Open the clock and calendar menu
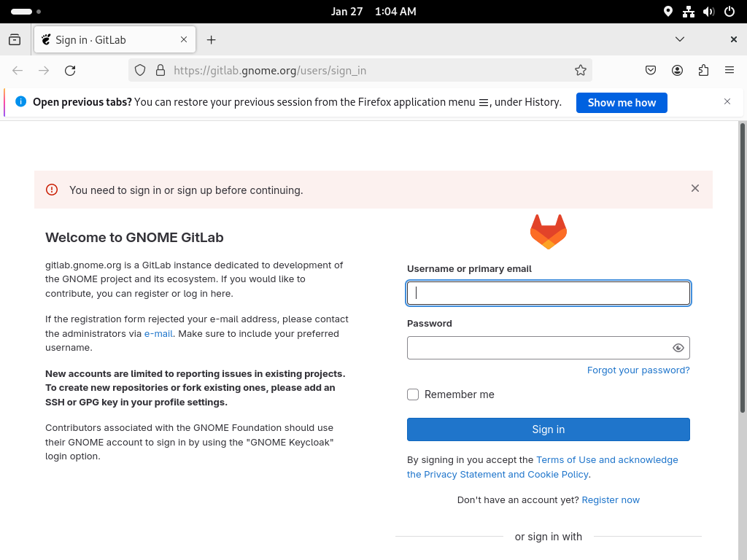Screen dimensions: 747x560 pos(373,12)
